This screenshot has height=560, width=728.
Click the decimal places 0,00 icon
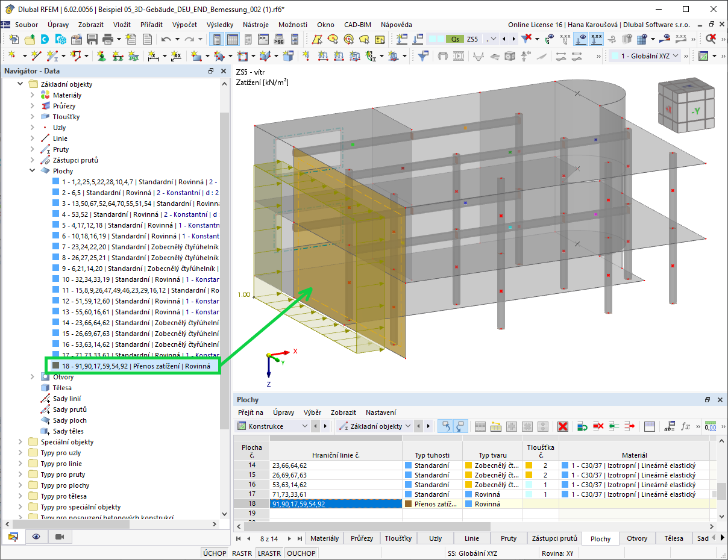click(711, 426)
